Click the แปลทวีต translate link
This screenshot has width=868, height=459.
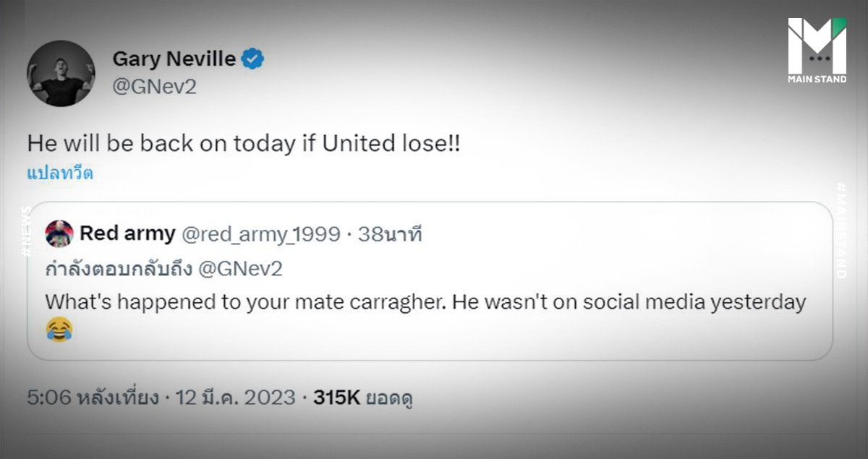(x=60, y=173)
